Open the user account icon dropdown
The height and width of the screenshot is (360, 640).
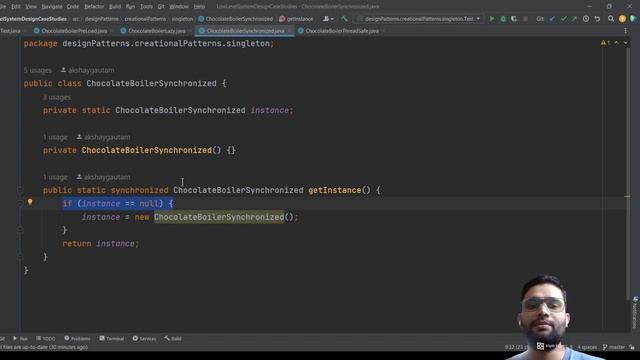328,19
